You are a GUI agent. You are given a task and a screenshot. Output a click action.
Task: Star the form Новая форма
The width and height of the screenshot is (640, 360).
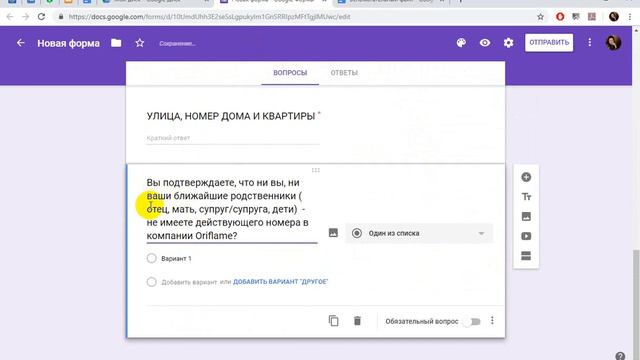coord(140,43)
